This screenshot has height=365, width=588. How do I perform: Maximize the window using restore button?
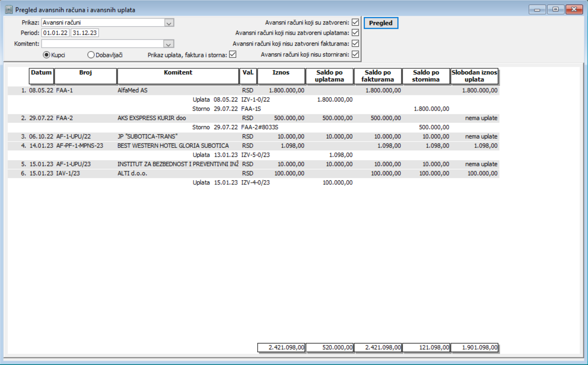click(x=555, y=10)
